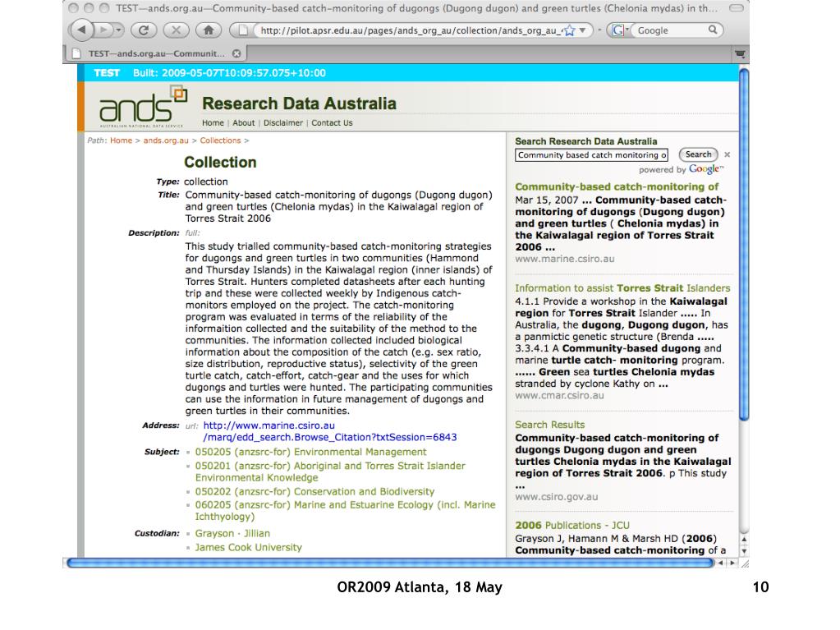Image resolution: width=840 pixels, height=630 pixels.
Task: Open the Home navigation link
Action: coord(213,122)
